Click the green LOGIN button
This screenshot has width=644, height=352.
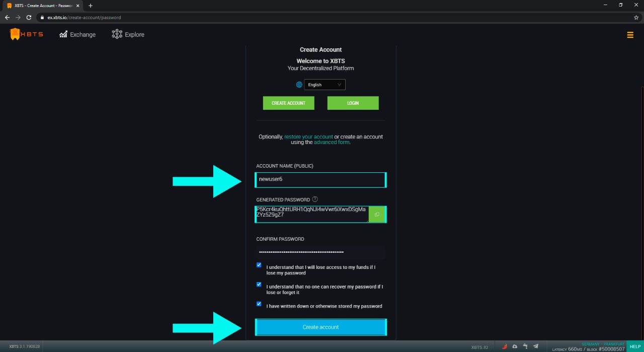point(353,103)
